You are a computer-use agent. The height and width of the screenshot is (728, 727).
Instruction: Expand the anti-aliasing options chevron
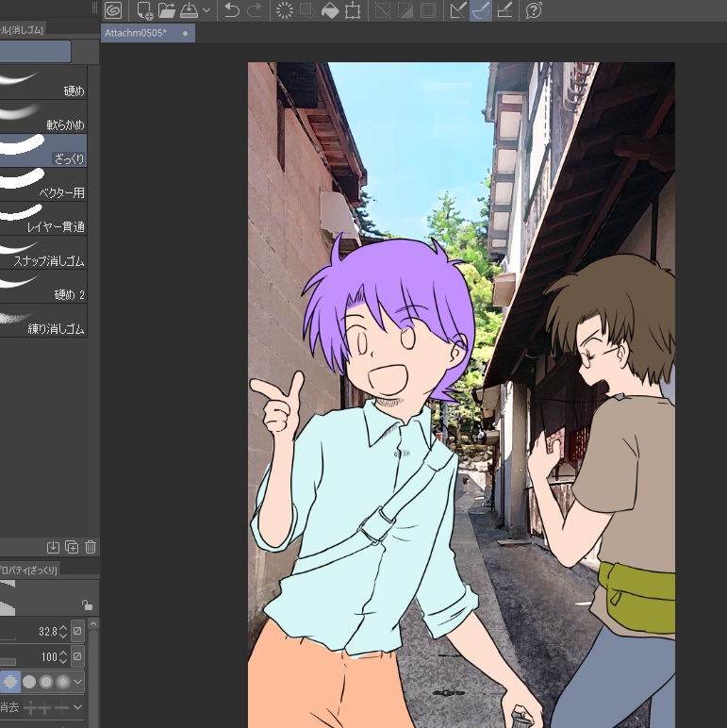pos(78,681)
